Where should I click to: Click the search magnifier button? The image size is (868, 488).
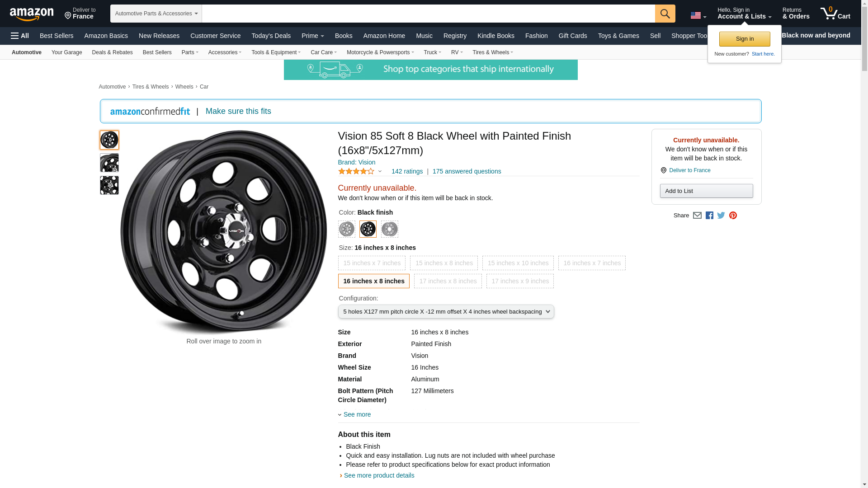pyautogui.click(x=665, y=14)
